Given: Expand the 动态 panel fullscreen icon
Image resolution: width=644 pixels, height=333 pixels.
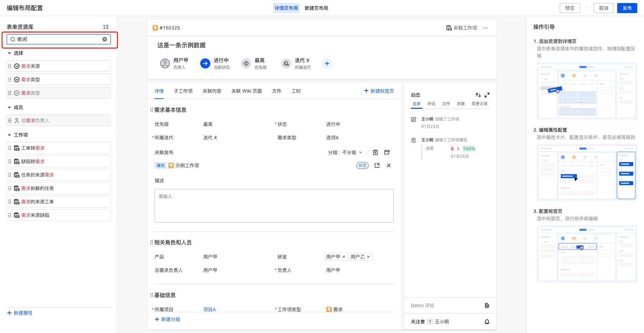Looking at the screenshot, I should pyautogui.click(x=487, y=95).
